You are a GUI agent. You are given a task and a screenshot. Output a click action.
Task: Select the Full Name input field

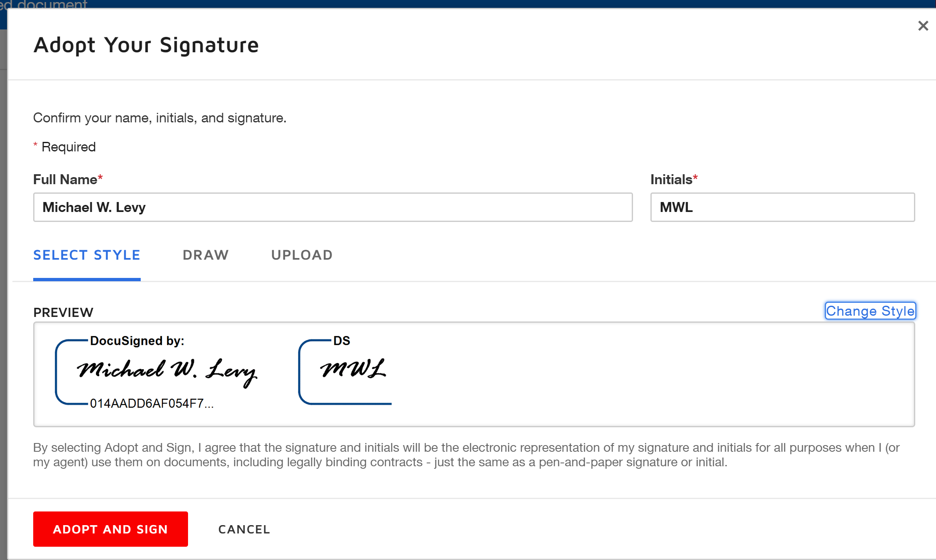(332, 207)
